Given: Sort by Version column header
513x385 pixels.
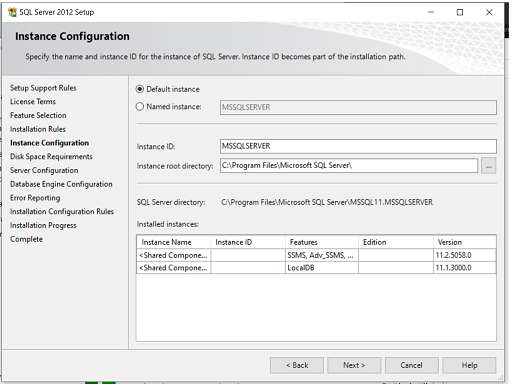Looking at the screenshot, I should [465, 242].
